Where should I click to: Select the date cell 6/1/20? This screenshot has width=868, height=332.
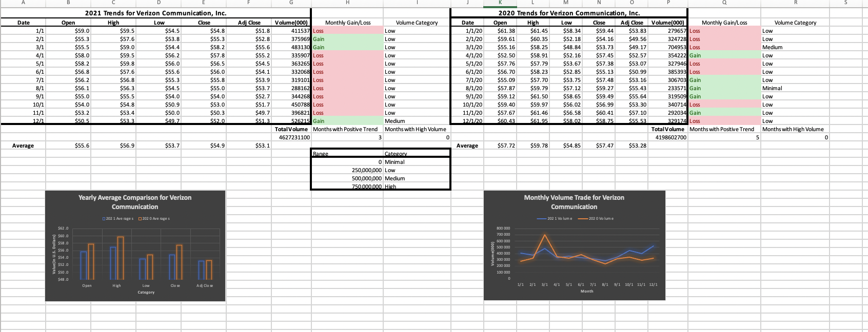(467, 72)
